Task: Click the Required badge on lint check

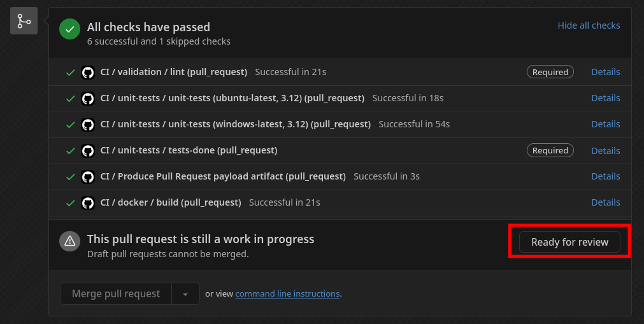Action: 550,72
